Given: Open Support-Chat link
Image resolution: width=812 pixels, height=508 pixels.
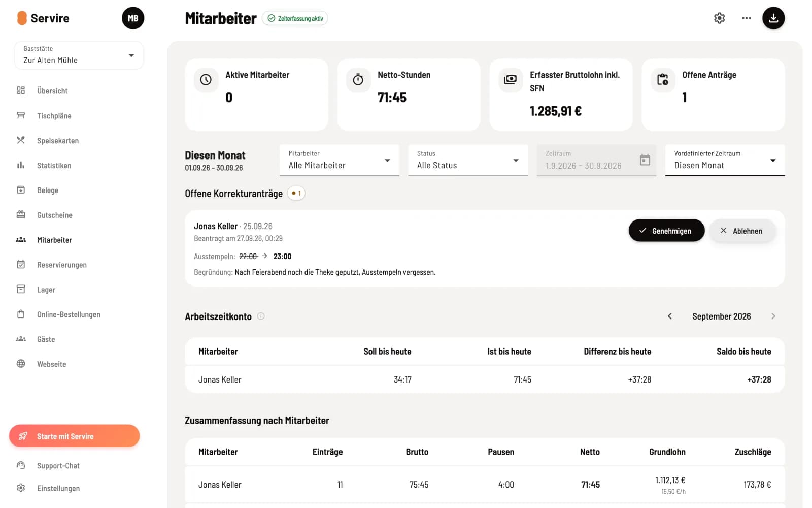Looking at the screenshot, I should pyautogui.click(x=58, y=466).
